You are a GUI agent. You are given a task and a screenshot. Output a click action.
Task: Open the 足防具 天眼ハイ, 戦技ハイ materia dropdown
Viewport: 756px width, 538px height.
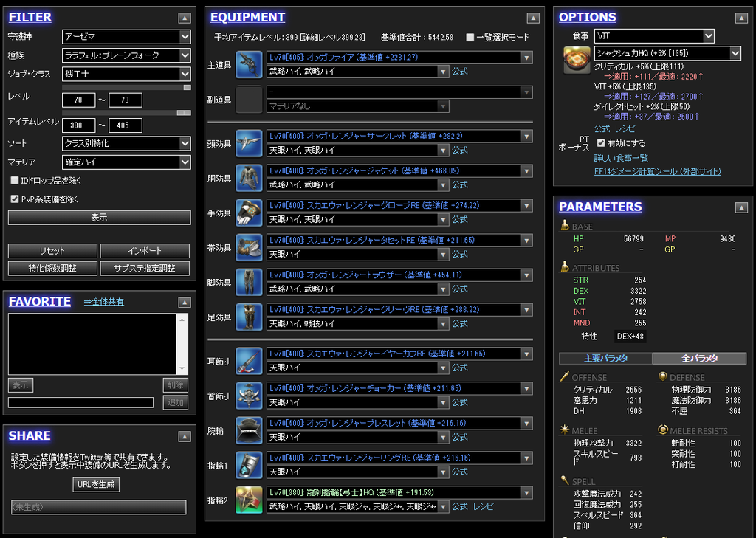pos(358,323)
